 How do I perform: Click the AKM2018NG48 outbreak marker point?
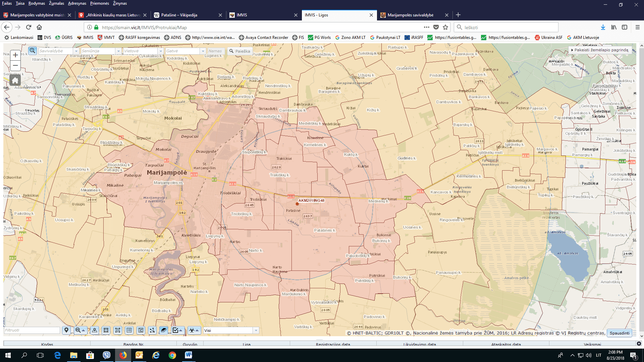(297, 204)
